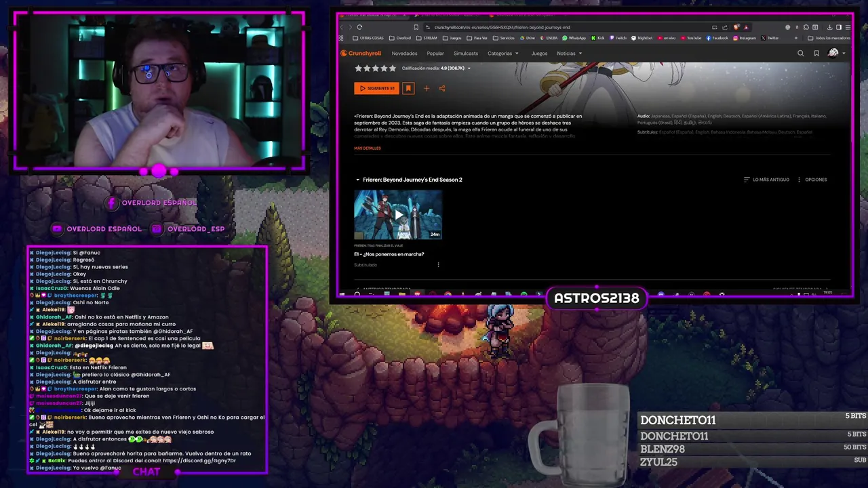Go forward in the browser
This screenshot has width=868, height=488.
click(351, 27)
